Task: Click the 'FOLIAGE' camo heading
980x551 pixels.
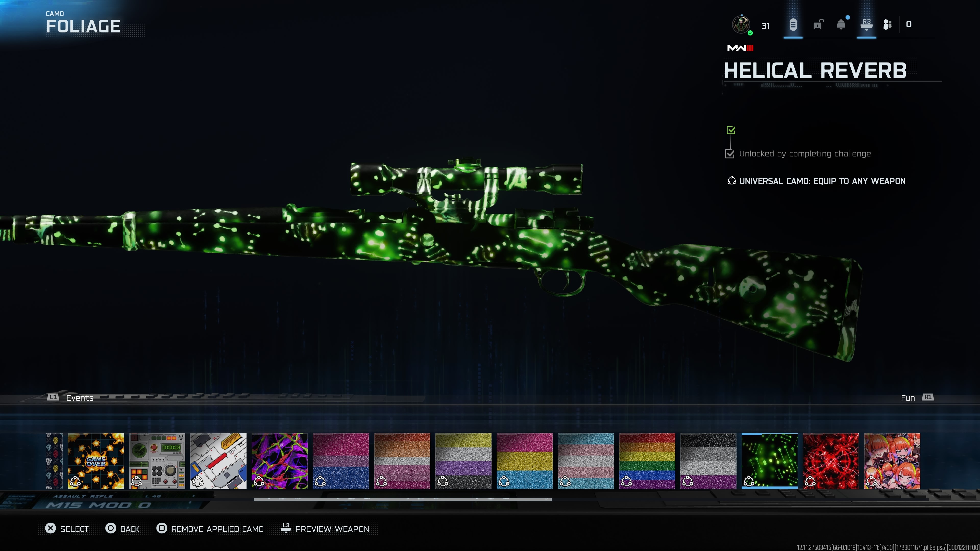Action: pos(83,26)
